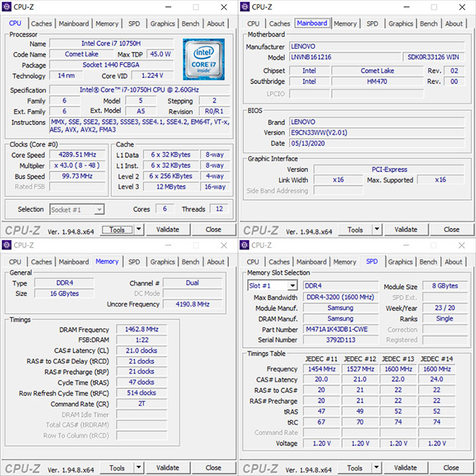
Task: Click the CPU-Z app icon in Mainboard window title bar
Action: [x=245, y=7]
